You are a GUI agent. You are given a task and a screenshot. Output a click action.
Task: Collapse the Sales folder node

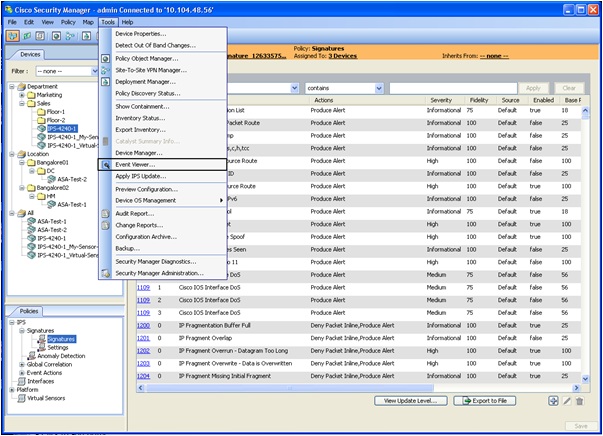click(x=22, y=103)
